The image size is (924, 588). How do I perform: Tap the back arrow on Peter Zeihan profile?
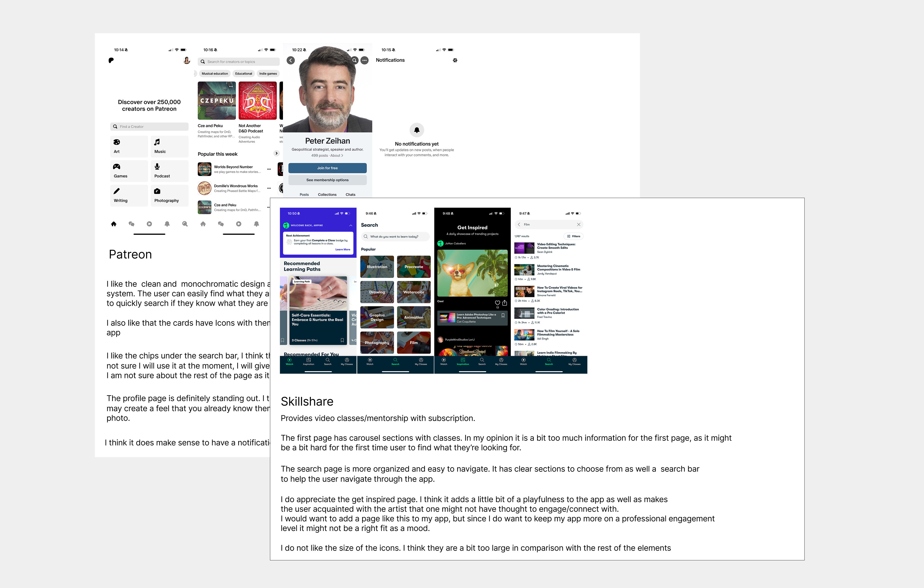point(291,60)
